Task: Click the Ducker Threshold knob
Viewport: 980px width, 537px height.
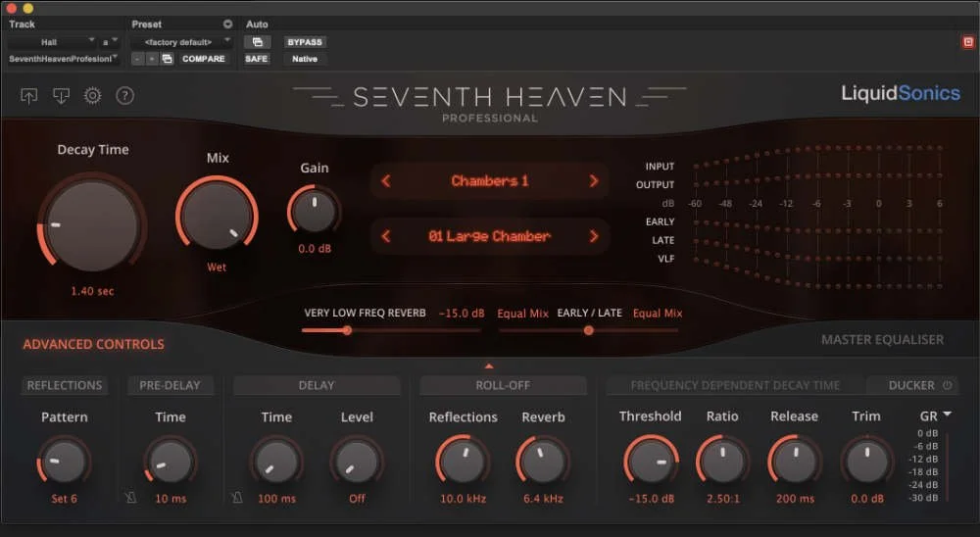Action: click(x=651, y=462)
